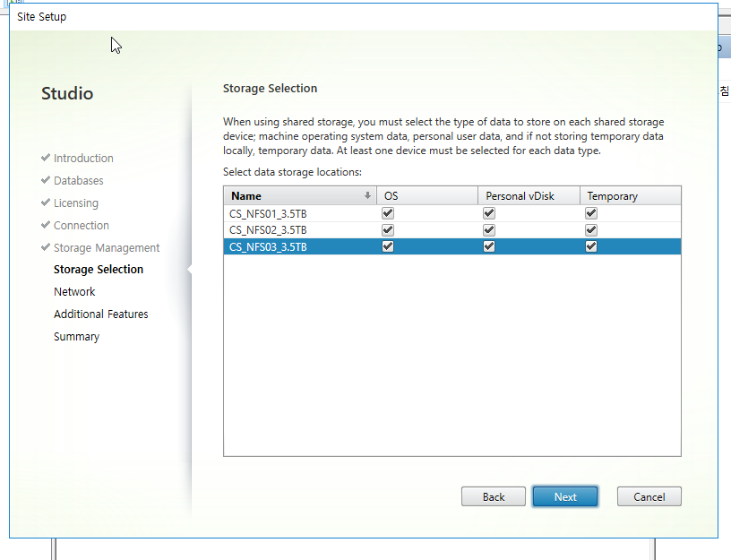Open the Connection step

click(x=82, y=225)
